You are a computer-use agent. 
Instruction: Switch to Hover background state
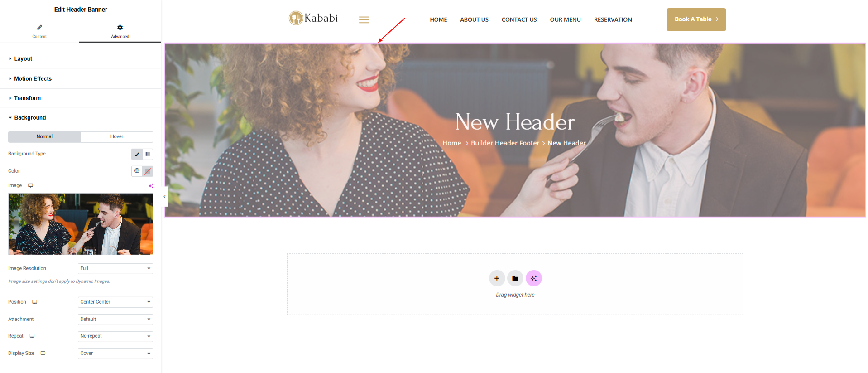click(116, 136)
